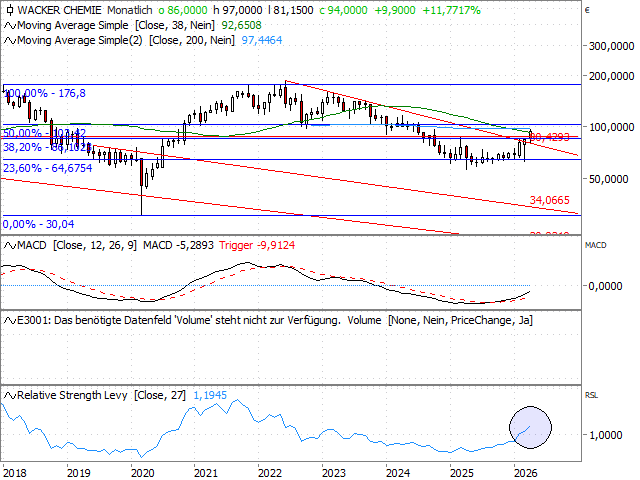The height and width of the screenshot is (480, 640).
Task: Click the 2024 label on time axis
Action: pyautogui.click(x=398, y=473)
